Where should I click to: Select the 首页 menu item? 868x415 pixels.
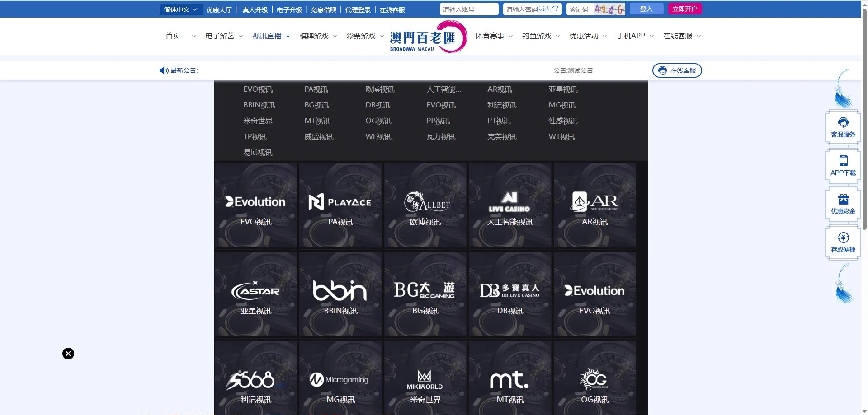point(173,36)
